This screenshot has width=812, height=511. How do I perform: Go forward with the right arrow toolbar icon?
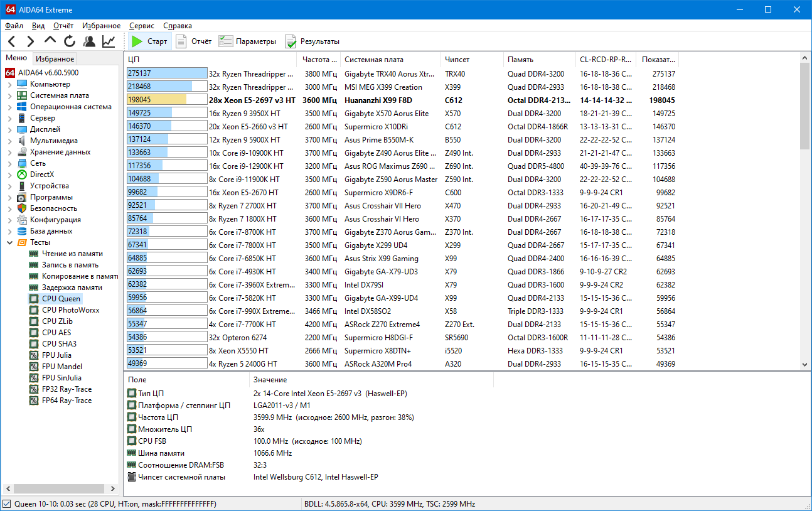point(30,41)
